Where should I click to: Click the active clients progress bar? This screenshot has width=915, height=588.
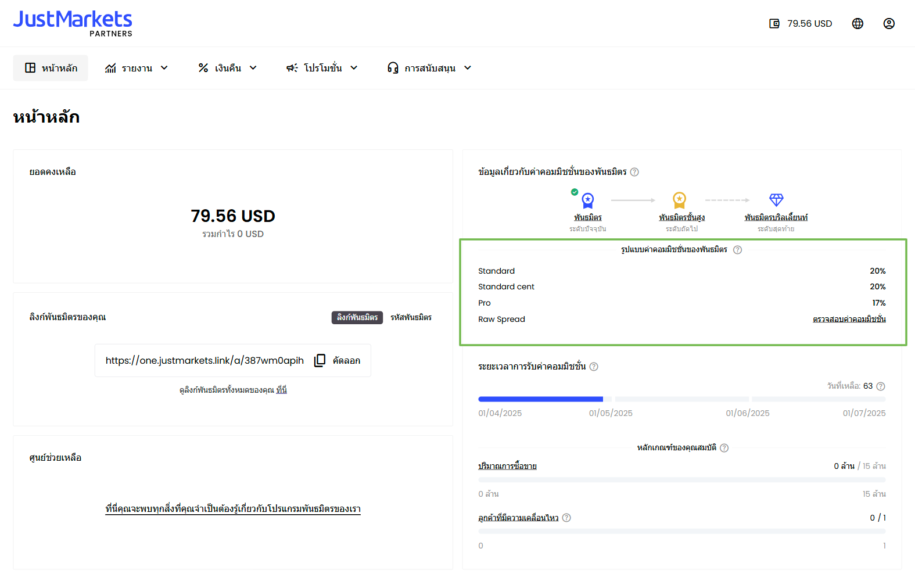pos(682,532)
